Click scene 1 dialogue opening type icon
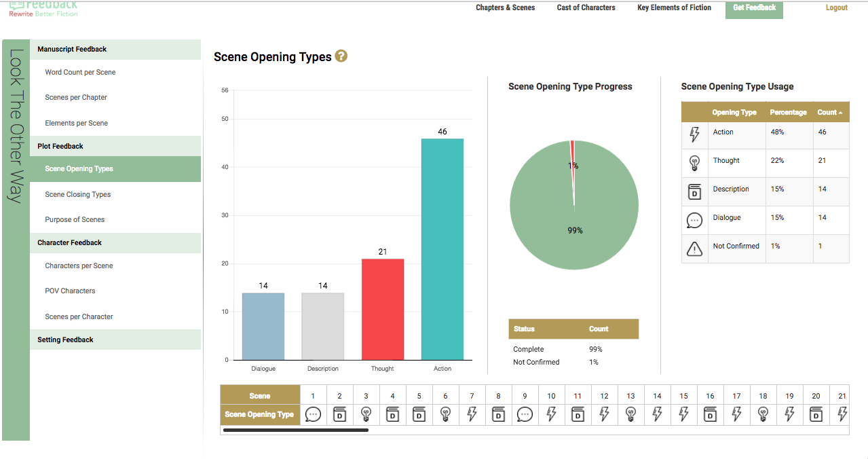Viewport: 868px width, 459px height. click(313, 414)
